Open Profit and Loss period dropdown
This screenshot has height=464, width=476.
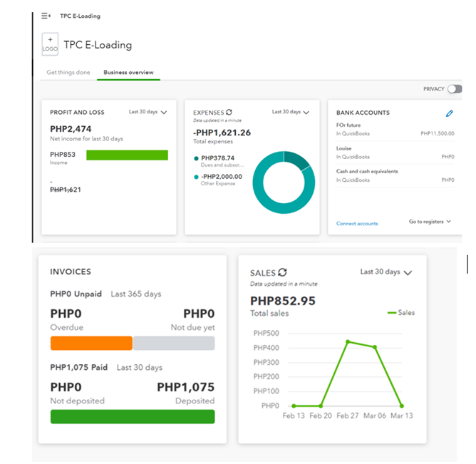coord(148,112)
